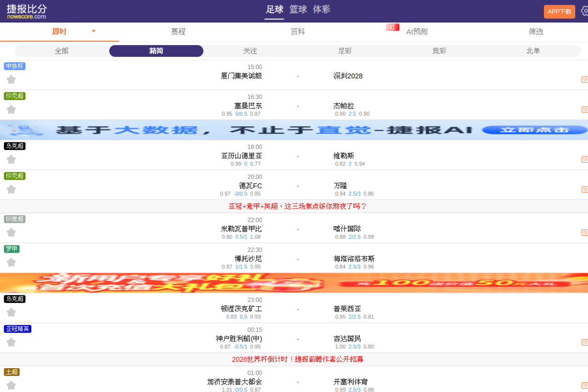Switch to the 篮球 tab

(x=298, y=9)
